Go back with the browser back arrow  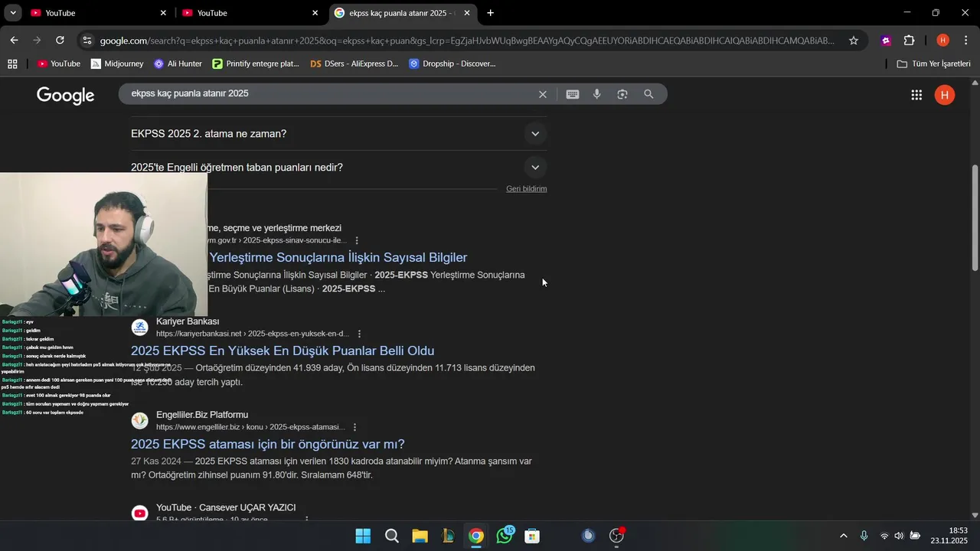click(x=15, y=41)
